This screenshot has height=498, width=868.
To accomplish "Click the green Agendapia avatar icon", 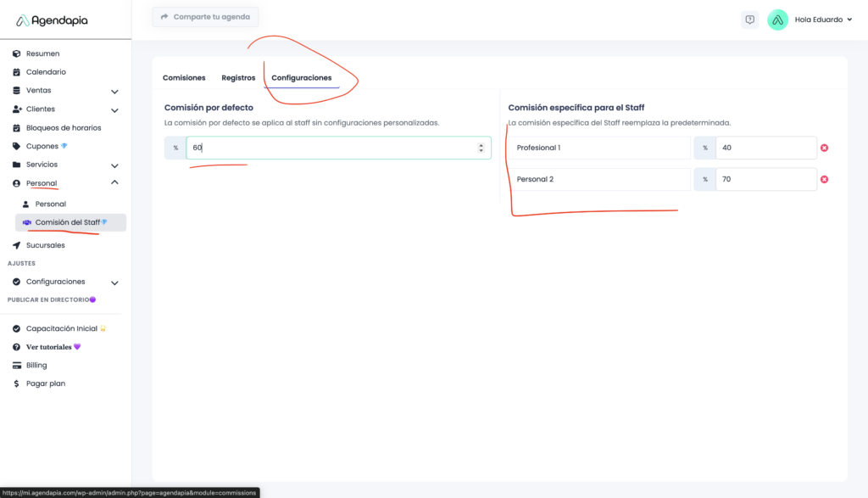I will point(777,20).
